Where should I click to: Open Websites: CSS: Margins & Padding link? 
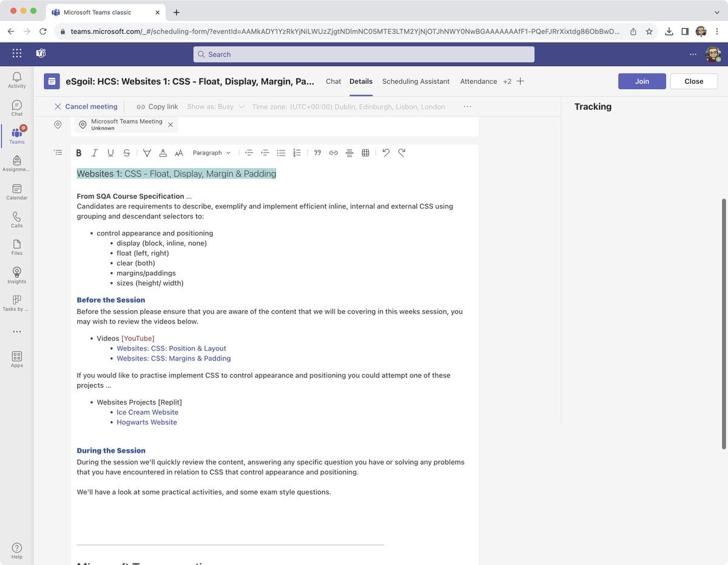174,358
